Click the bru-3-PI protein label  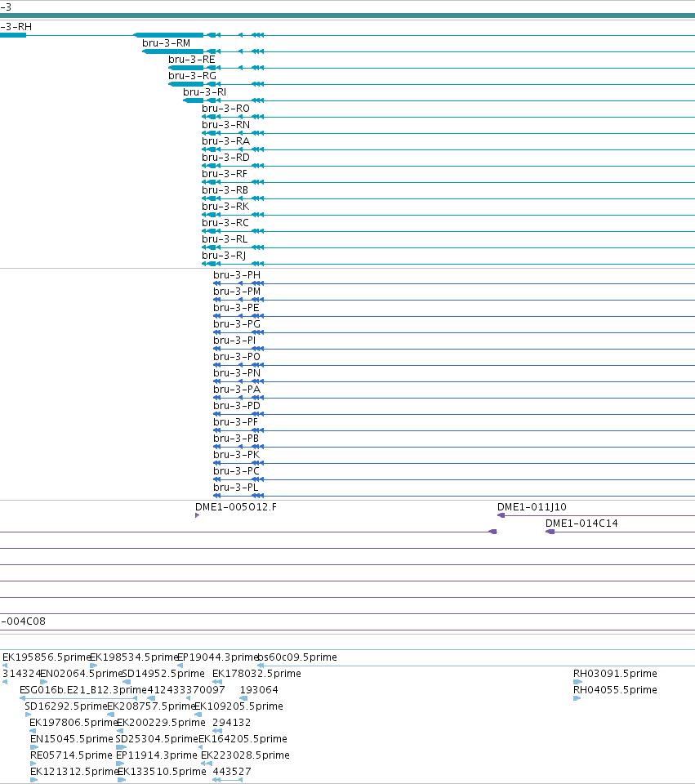pos(234,340)
